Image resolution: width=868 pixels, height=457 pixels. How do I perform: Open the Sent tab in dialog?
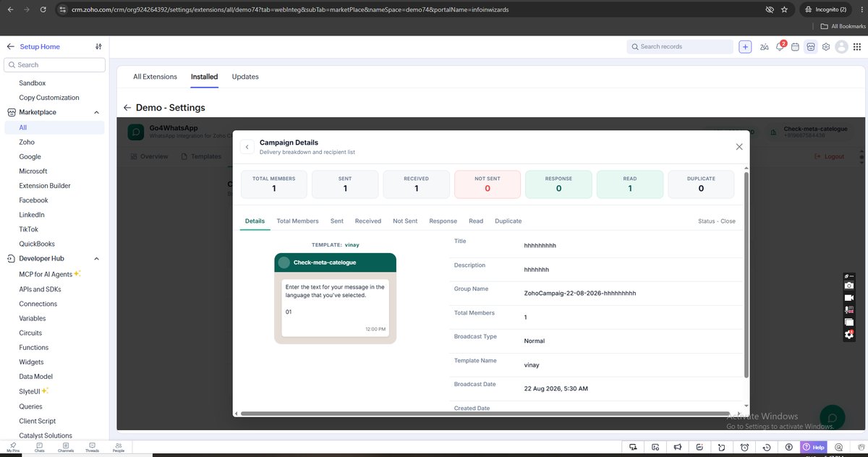(337, 221)
